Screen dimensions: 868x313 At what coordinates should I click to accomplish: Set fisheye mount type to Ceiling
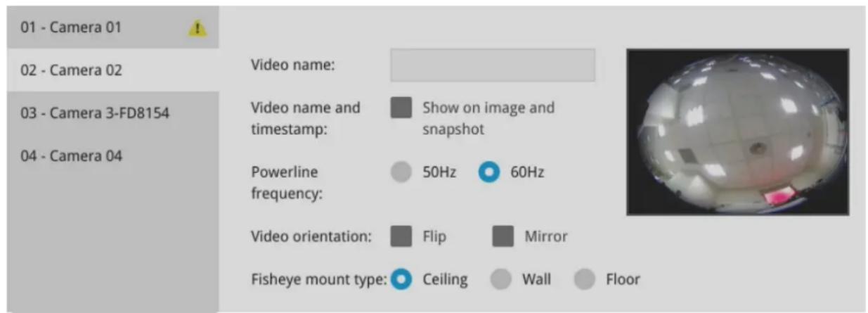click(401, 279)
